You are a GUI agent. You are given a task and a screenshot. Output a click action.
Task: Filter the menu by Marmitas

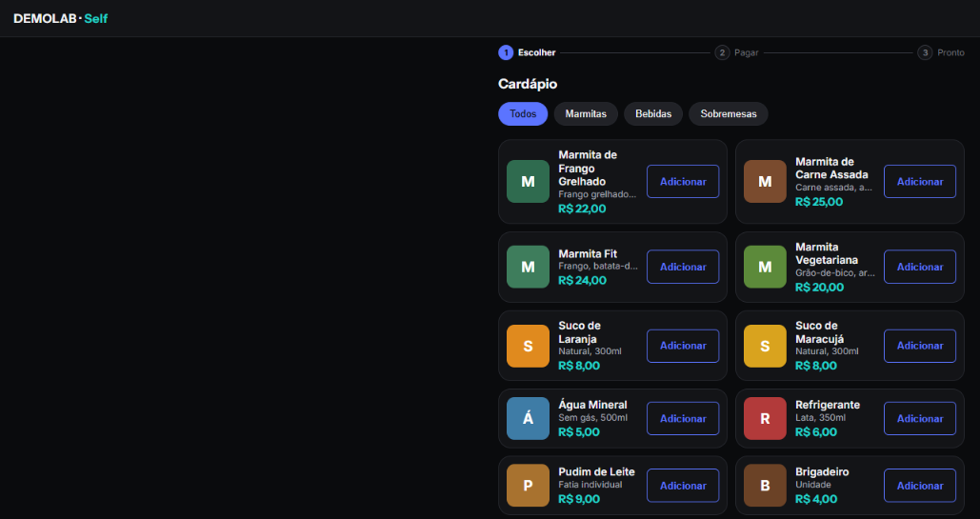pyautogui.click(x=586, y=114)
